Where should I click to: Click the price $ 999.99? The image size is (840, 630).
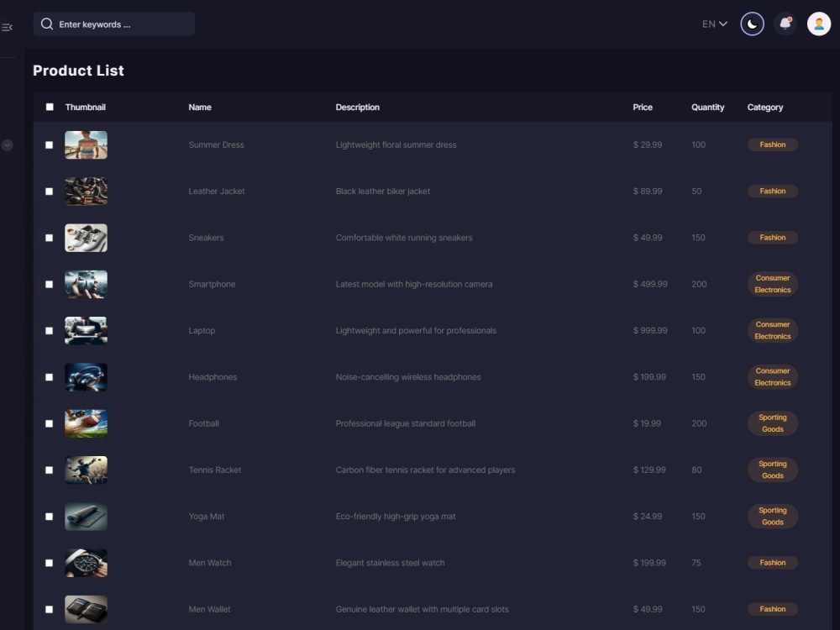click(650, 330)
